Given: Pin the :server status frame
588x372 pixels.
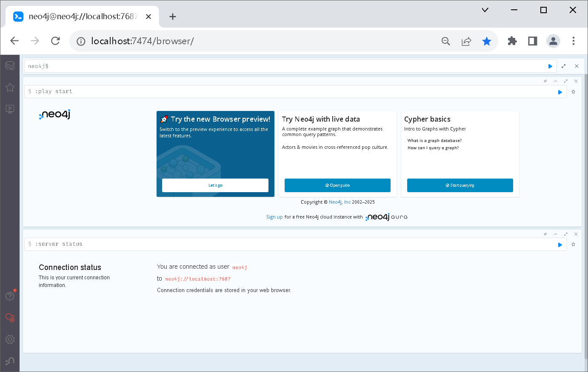Looking at the screenshot, I should (545, 234).
